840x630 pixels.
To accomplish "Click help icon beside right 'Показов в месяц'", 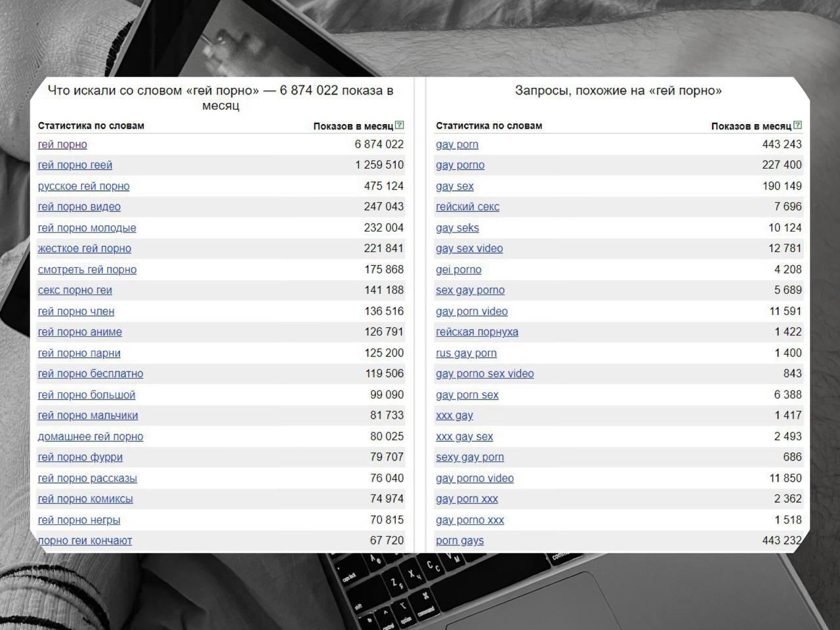I will 797,125.
